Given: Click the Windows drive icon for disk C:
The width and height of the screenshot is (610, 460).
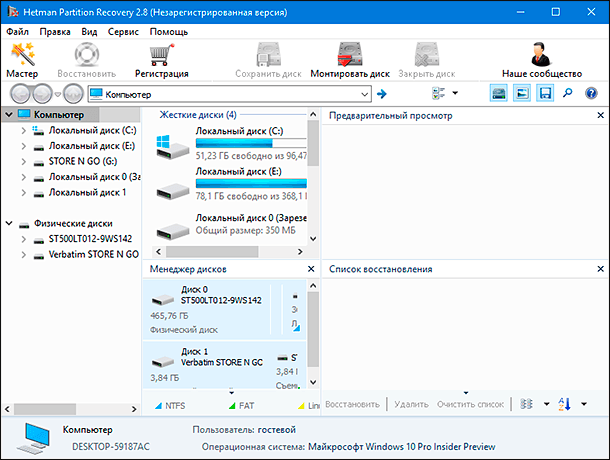Looking at the screenshot, I should (172, 147).
